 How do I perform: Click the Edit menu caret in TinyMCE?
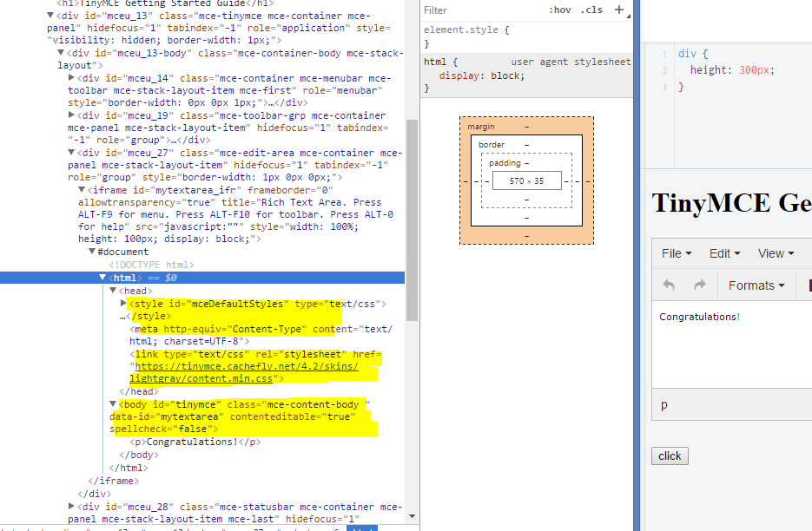click(738, 252)
